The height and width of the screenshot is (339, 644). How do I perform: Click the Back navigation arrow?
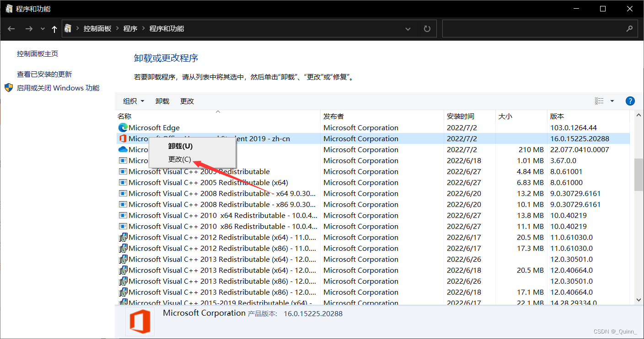(11, 29)
